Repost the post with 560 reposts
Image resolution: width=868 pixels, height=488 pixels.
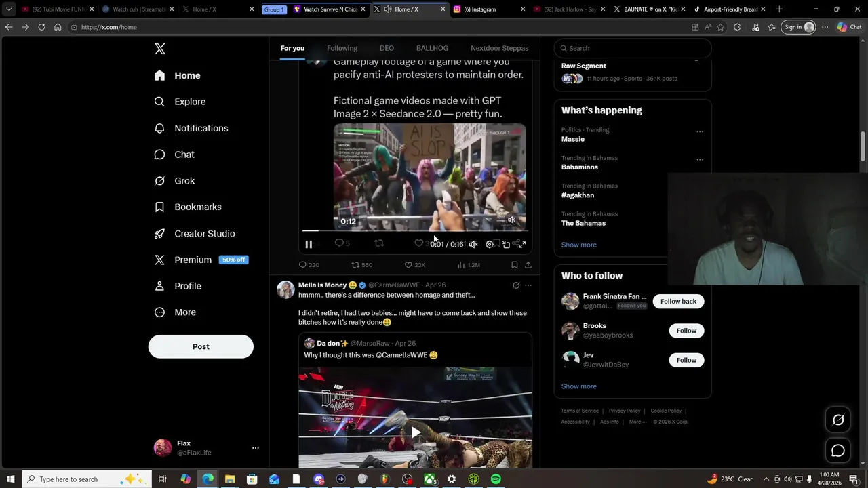[362, 265]
